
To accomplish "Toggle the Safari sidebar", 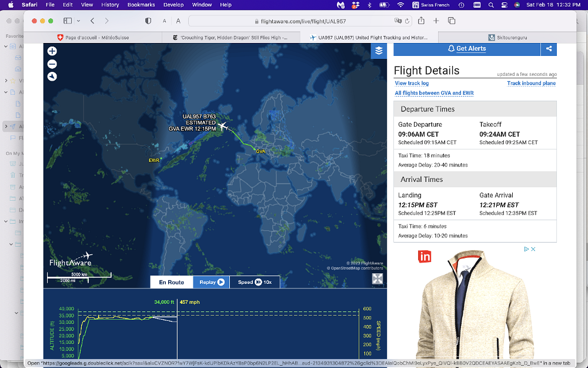I will (68, 21).
